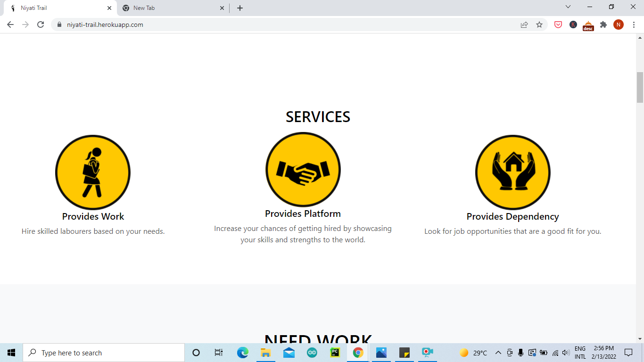Click the Windows search input field
Screen dimensions: 644x362
pyautogui.click(x=104, y=352)
